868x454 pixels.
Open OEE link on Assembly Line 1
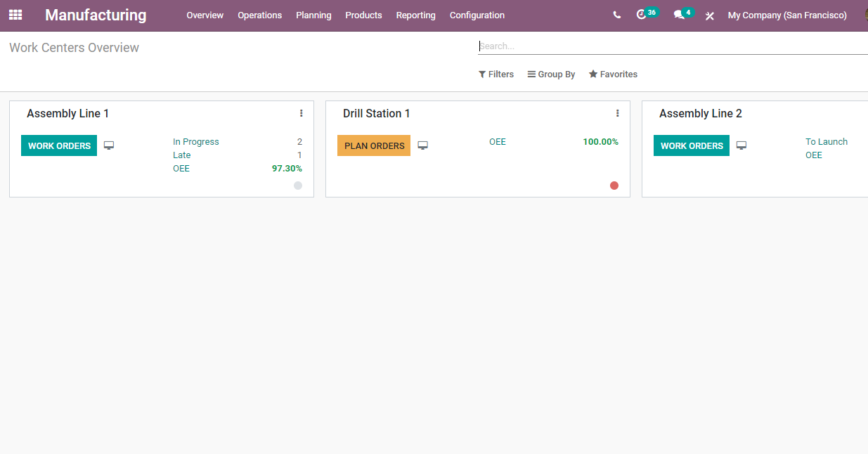(x=181, y=169)
